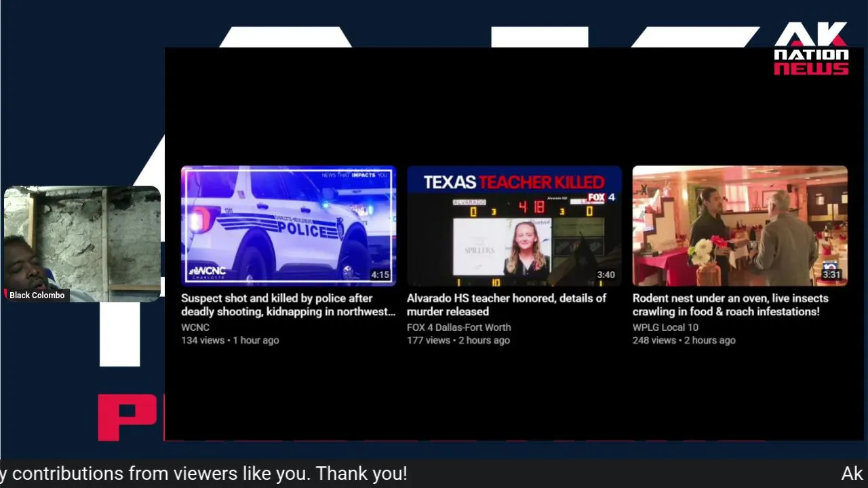
Task: Select the '248 views • 2 hours ago' text
Action: pyautogui.click(x=684, y=340)
